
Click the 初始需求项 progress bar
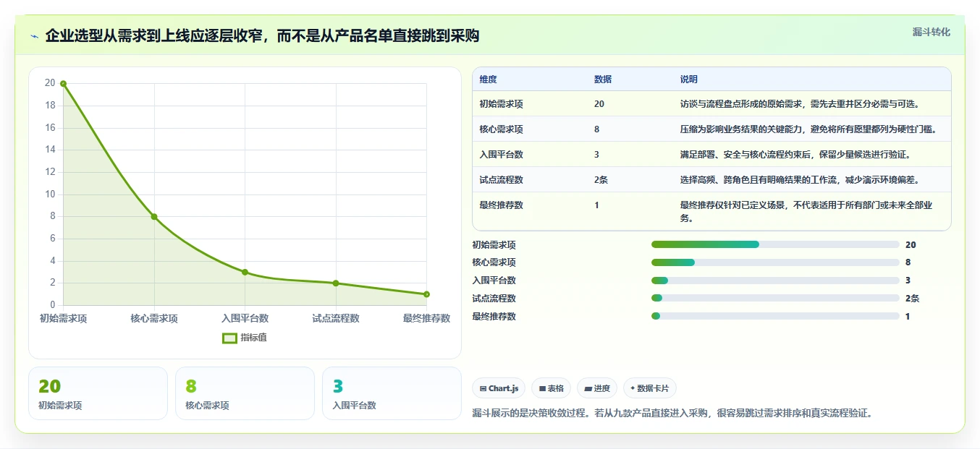tap(775, 244)
